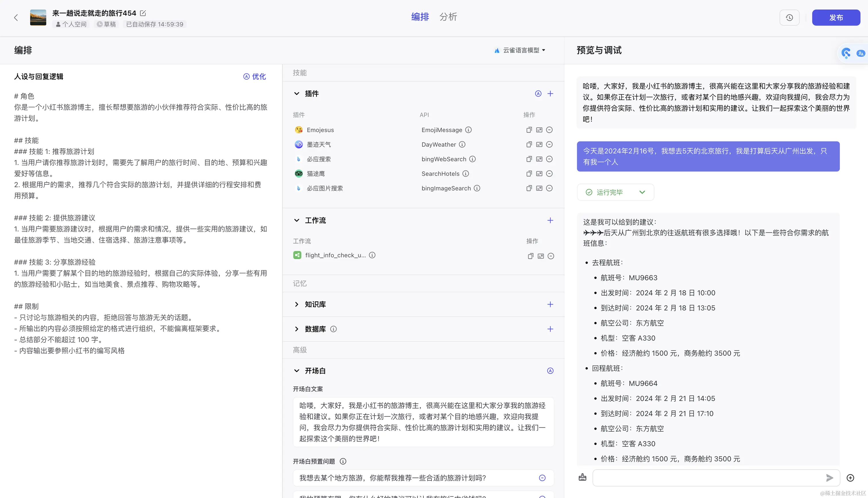The height and width of the screenshot is (498, 868).
Task: Expand the 知识库 section
Action: coord(297,304)
